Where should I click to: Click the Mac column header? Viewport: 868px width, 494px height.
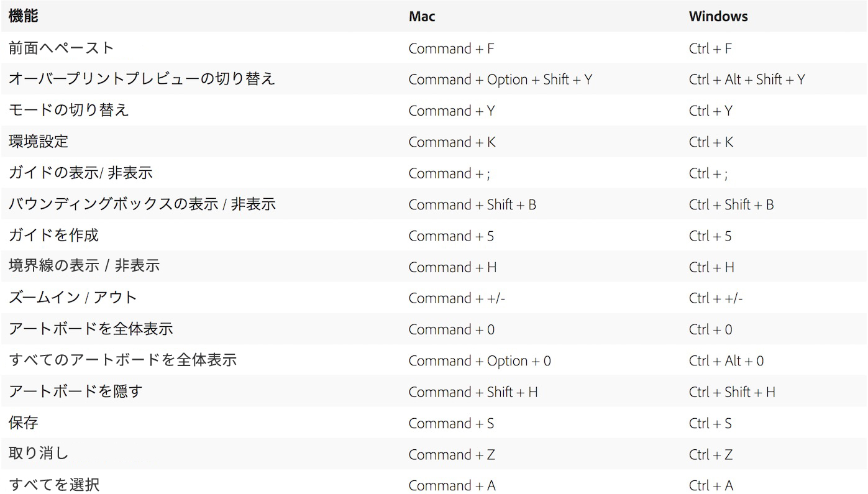(x=422, y=17)
